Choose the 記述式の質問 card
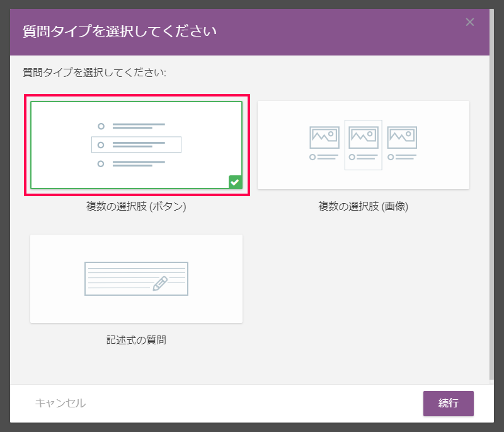The image size is (504, 432). click(136, 279)
